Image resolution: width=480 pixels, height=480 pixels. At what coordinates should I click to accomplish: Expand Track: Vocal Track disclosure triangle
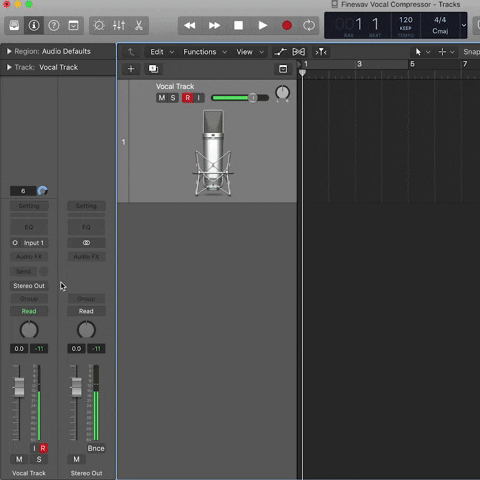pyautogui.click(x=9, y=67)
